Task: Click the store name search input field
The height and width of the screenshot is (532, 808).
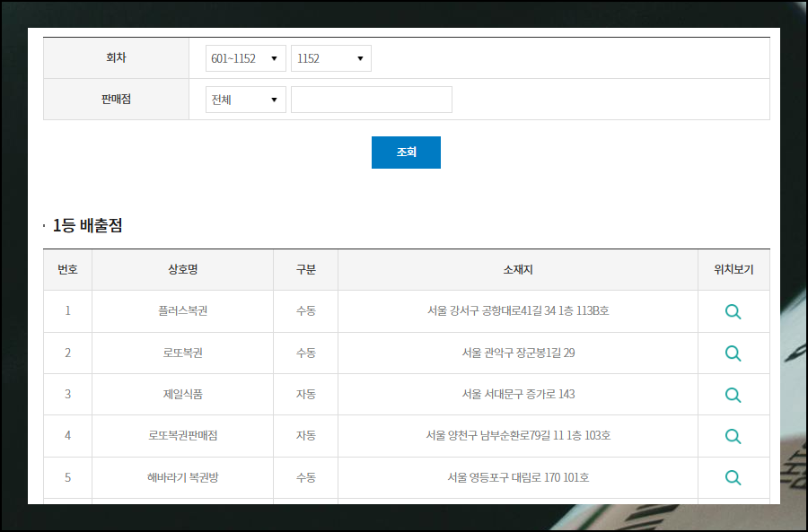Action: coord(372,100)
